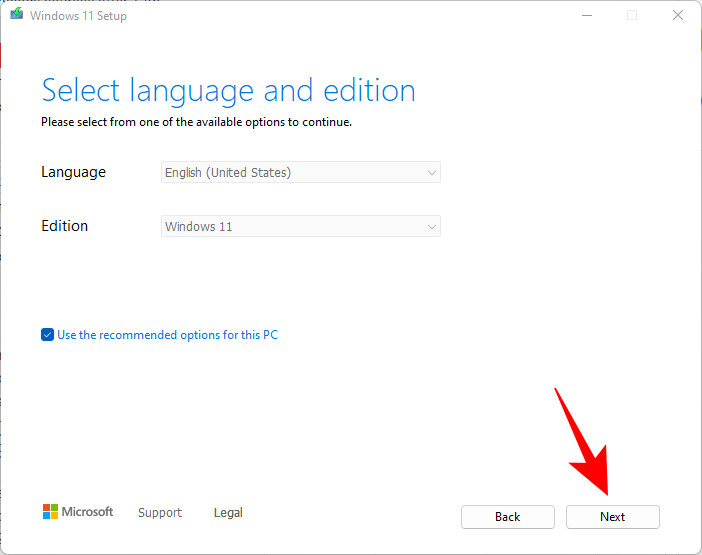Close the Windows 11 Setup window

pyautogui.click(x=678, y=16)
